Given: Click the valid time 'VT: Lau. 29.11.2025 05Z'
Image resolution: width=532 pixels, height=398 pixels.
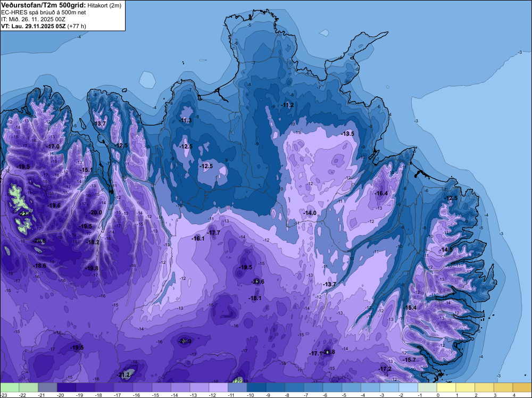Looking at the screenshot, I should tap(34, 26).
